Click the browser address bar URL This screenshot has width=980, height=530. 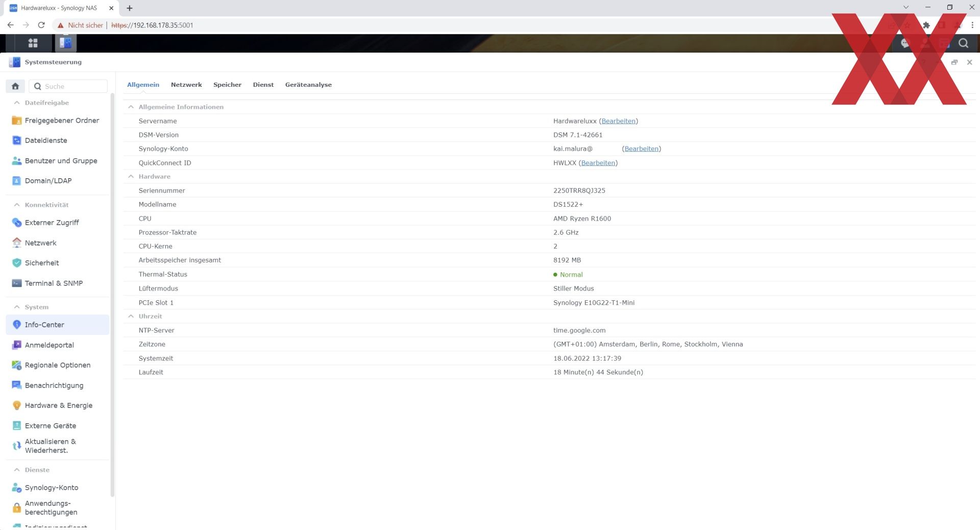152,25
